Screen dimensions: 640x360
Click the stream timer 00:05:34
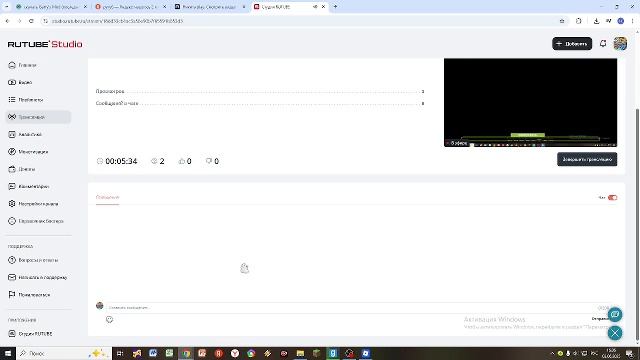(x=117, y=161)
